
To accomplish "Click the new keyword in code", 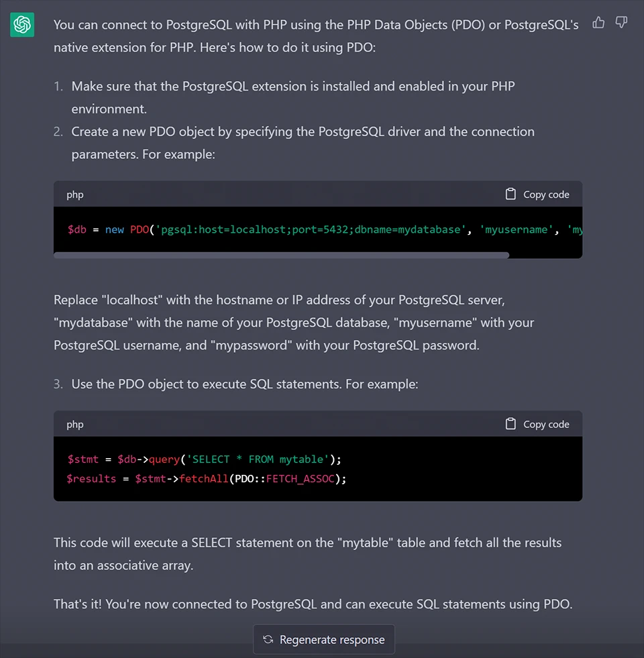I will coord(114,229).
